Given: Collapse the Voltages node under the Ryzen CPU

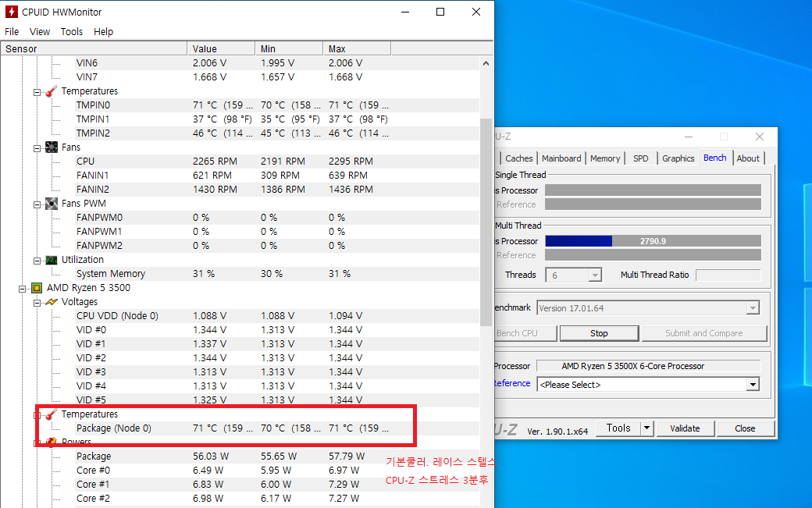Looking at the screenshot, I should [x=37, y=303].
